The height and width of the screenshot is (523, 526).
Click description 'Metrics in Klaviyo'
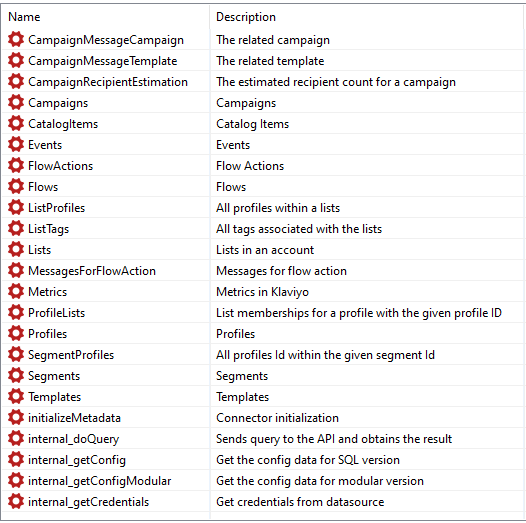pos(262,292)
